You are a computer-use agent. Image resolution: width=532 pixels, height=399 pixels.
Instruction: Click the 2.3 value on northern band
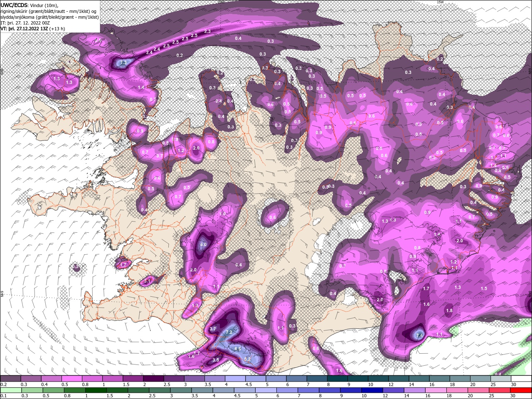click(207, 31)
